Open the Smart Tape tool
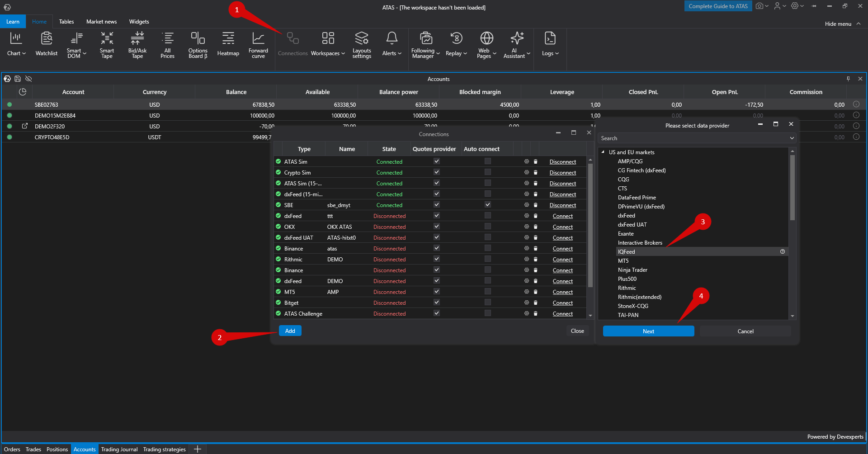The width and height of the screenshot is (868, 454). 107,44
